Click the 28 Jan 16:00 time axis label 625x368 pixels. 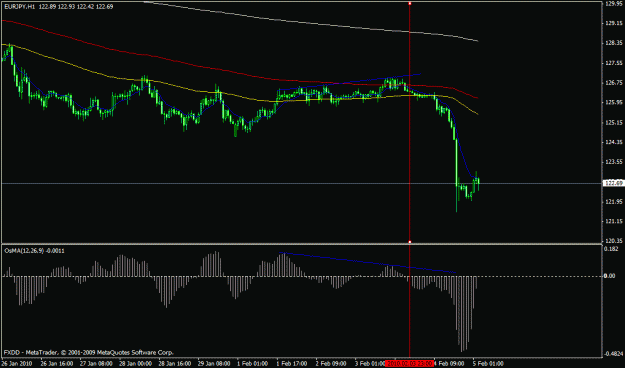click(174, 364)
